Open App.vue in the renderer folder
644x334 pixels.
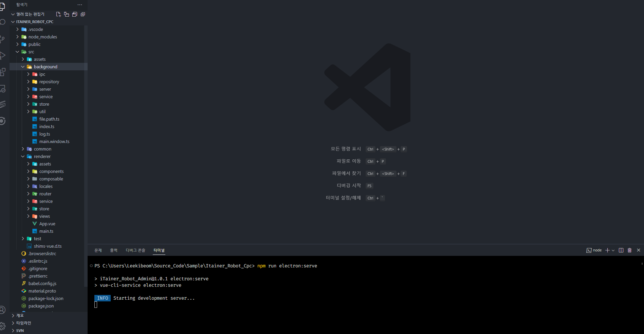pyautogui.click(x=47, y=224)
